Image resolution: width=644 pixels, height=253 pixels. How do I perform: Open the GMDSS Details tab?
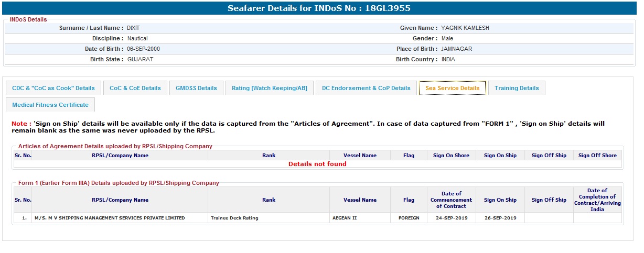tap(196, 88)
